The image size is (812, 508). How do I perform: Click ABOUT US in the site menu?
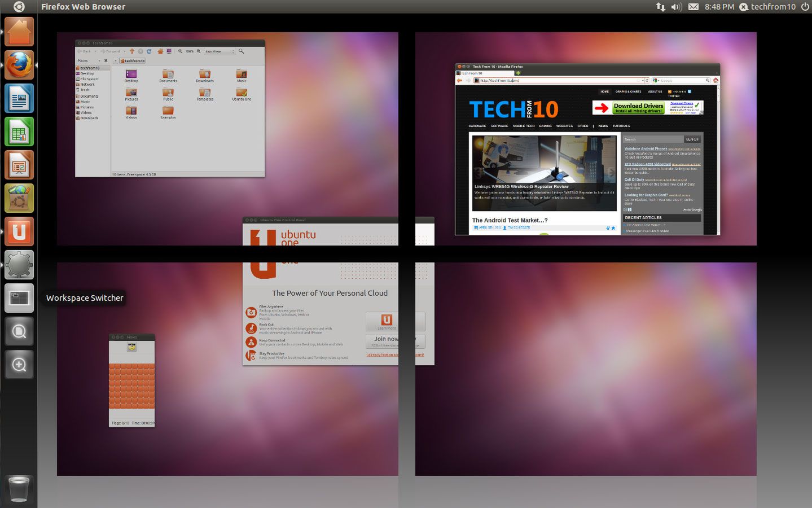tap(655, 91)
